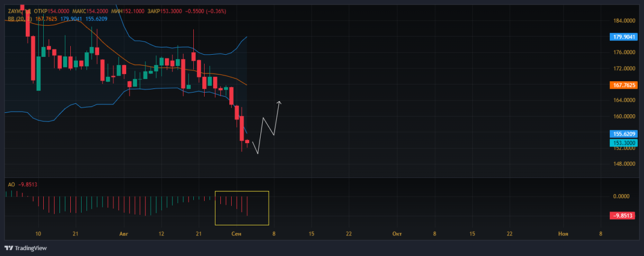Click the change value −0.5500 (−0.36%)
Screen dimensions: 644x256
(207, 11)
